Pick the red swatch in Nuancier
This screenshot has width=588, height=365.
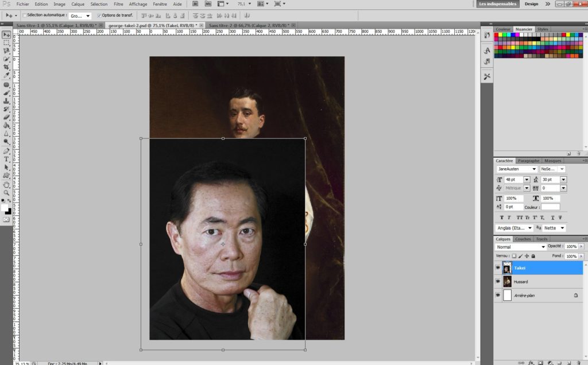pyautogui.click(x=497, y=35)
